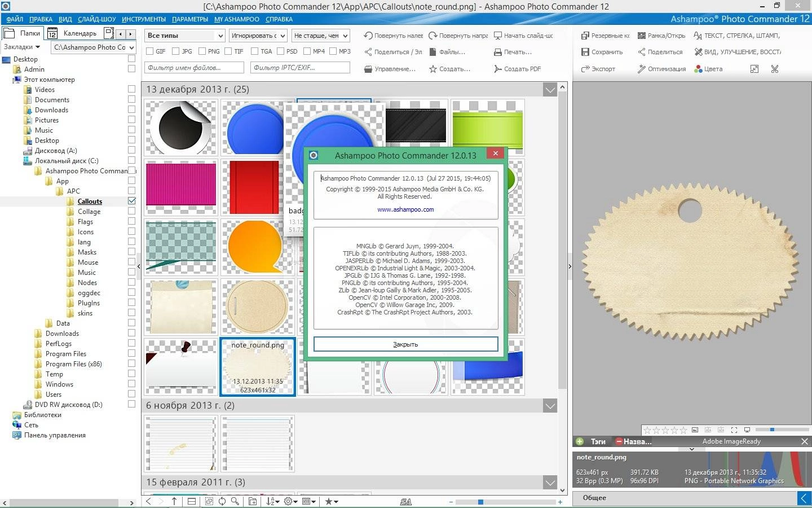Open the ФАЙЛ menu
812x508 pixels.
coord(15,19)
